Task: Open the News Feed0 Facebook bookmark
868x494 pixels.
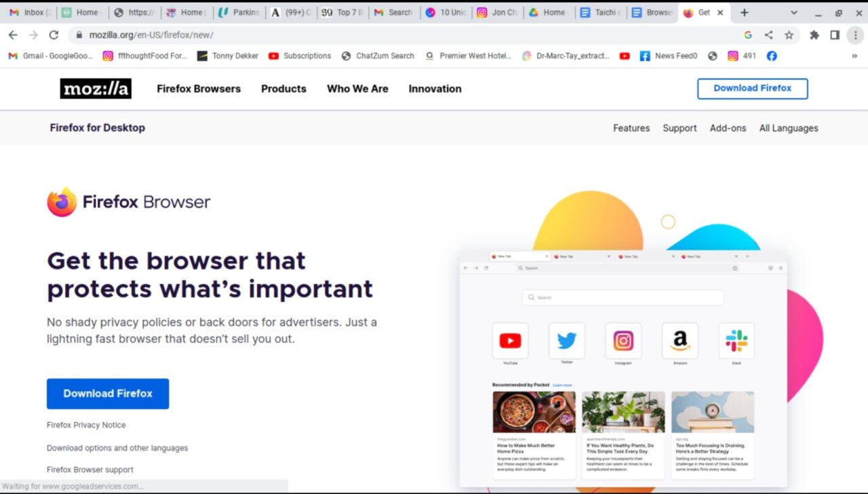Action: pos(669,56)
